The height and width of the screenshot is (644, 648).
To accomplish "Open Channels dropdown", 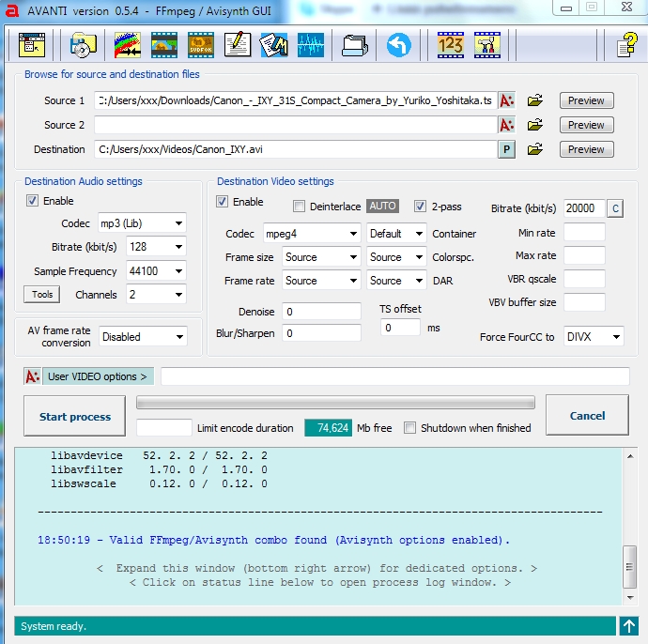I will click(156, 295).
